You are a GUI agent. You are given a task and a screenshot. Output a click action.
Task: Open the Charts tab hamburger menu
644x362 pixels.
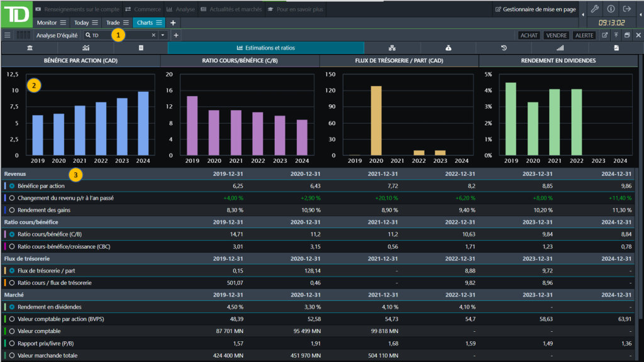[x=159, y=23]
